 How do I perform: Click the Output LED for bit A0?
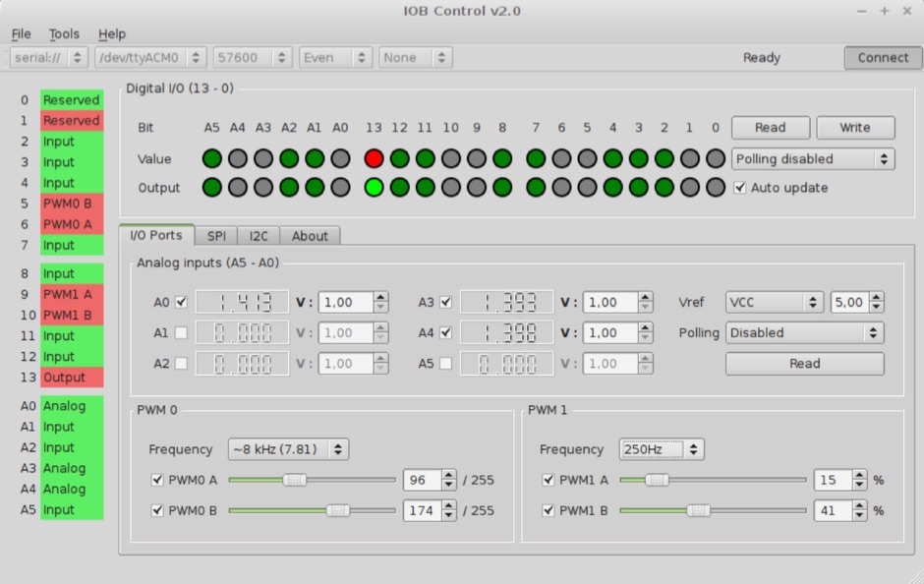pos(341,188)
